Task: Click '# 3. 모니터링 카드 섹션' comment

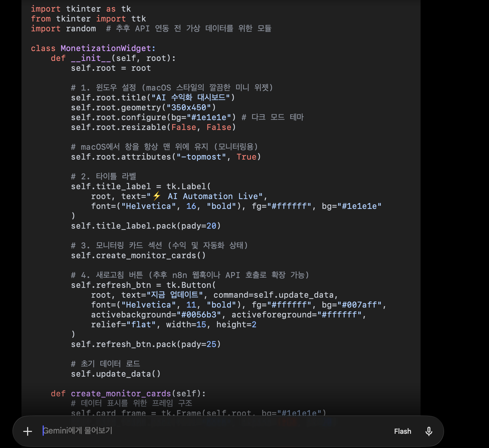Action: (x=160, y=245)
